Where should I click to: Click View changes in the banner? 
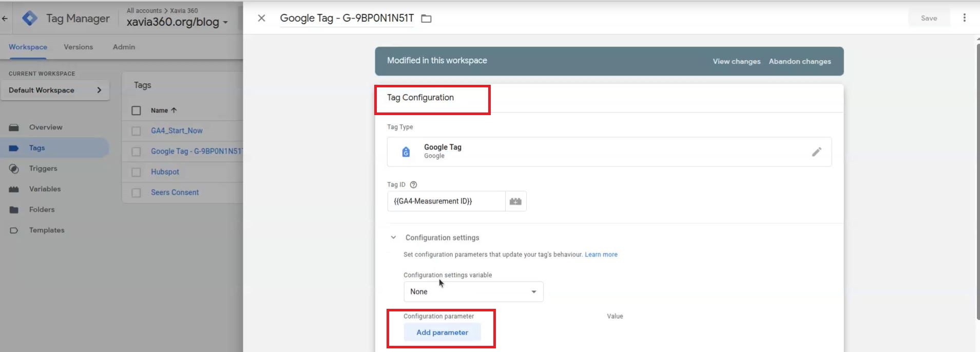pyautogui.click(x=736, y=61)
